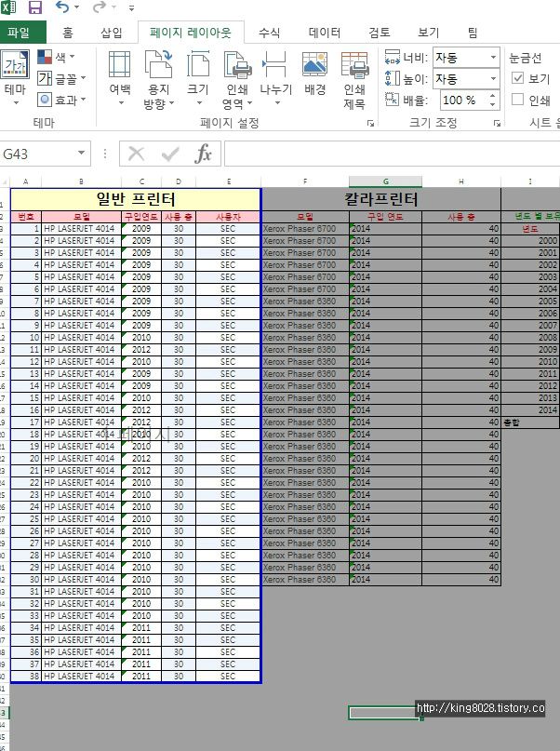Image resolution: width=560 pixels, height=751 pixels.
Task: Switch to the 데이터 (Data) tab
Action: point(325,32)
